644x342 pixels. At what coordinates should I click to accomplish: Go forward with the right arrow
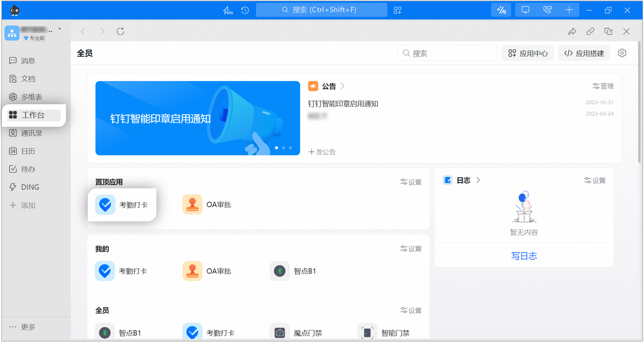tap(102, 31)
